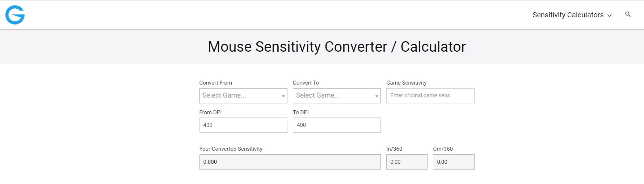Click the Mouse Sensitivity Converter heading
The height and width of the screenshot is (184, 644).
click(x=337, y=47)
